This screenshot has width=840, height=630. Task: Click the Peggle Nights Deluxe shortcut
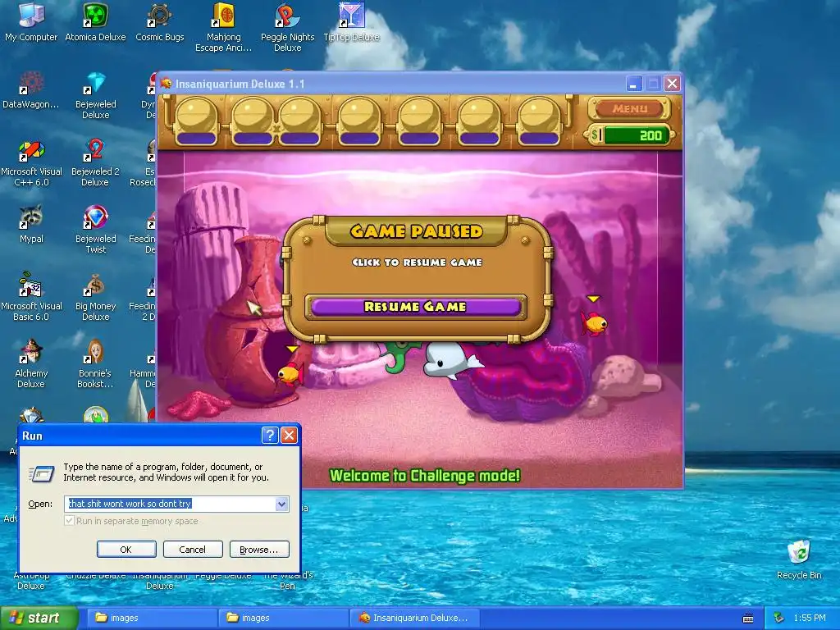click(x=288, y=28)
